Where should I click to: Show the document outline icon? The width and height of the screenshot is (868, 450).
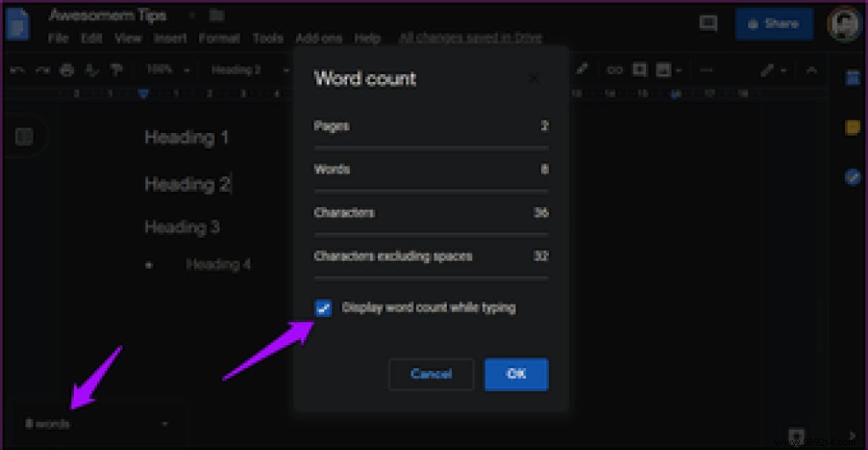pyautogui.click(x=24, y=136)
